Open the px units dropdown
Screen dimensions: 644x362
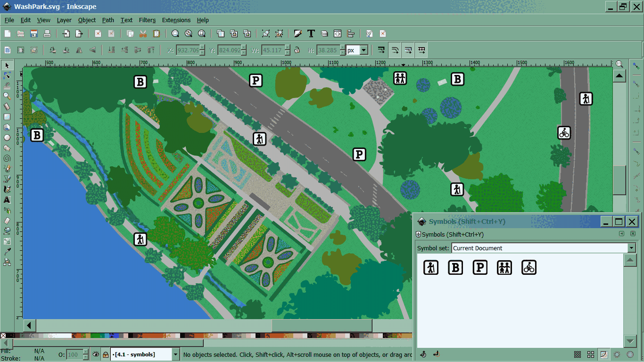click(x=363, y=50)
